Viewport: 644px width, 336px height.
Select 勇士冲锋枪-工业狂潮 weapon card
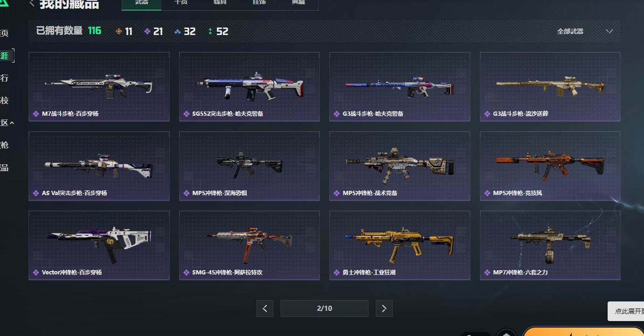[x=400, y=245]
